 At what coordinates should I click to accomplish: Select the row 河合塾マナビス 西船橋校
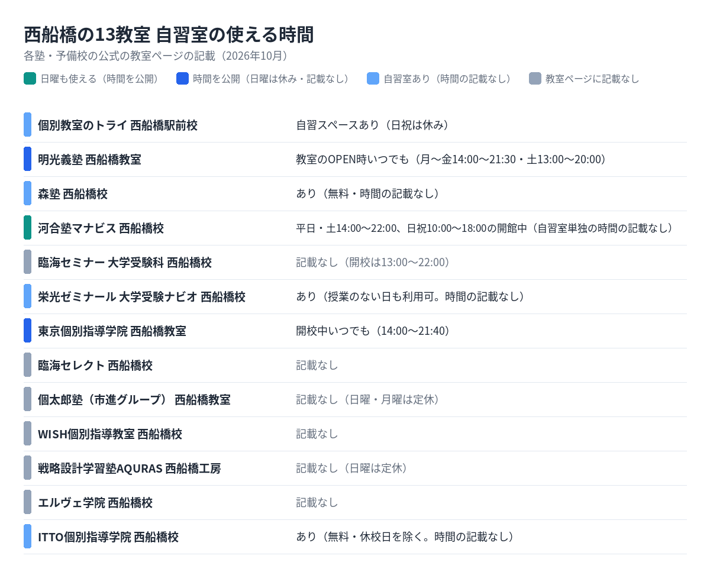pyautogui.click(x=355, y=228)
